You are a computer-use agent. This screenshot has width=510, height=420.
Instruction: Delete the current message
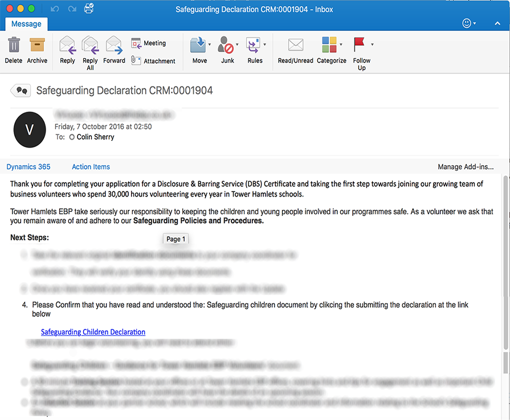point(13,50)
